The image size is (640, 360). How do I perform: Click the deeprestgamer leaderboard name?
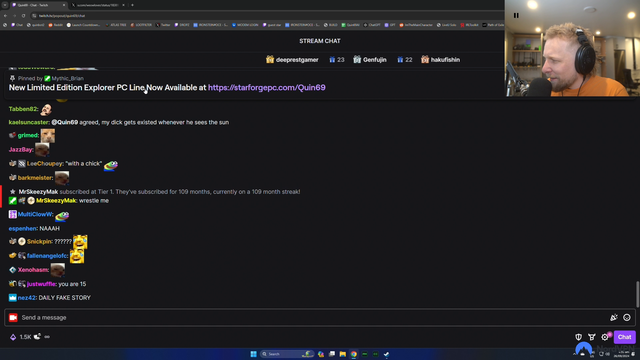coord(297,60)
